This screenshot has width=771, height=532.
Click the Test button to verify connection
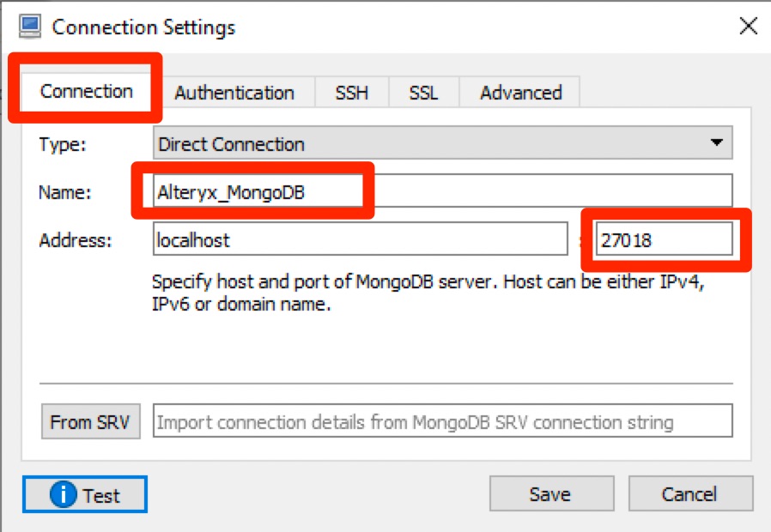pos(84,494)
